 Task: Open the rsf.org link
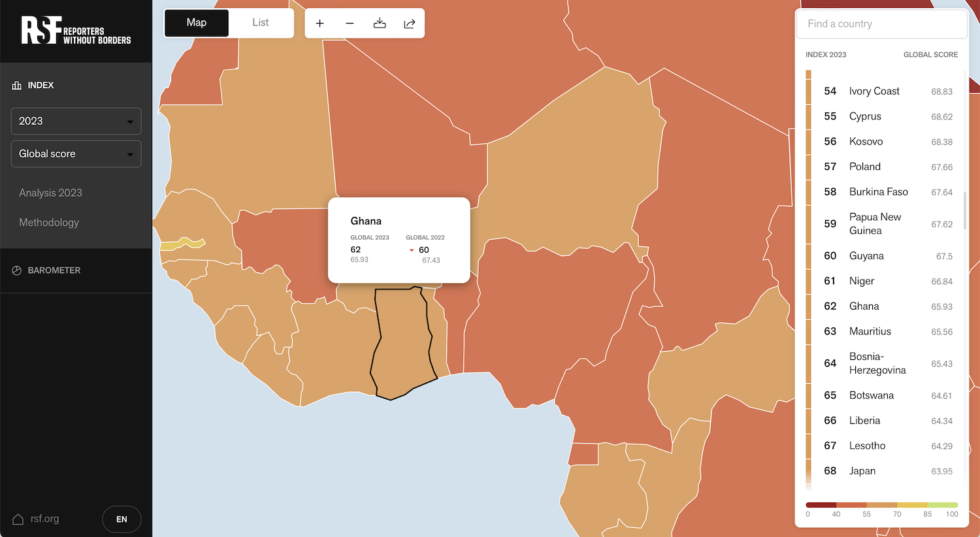click(44, 519)
